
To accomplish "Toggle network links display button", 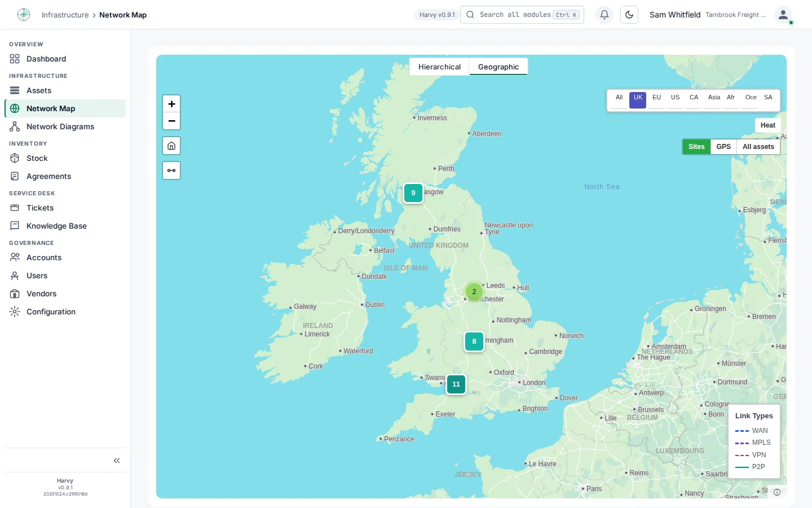I will [x=171, y=170].
